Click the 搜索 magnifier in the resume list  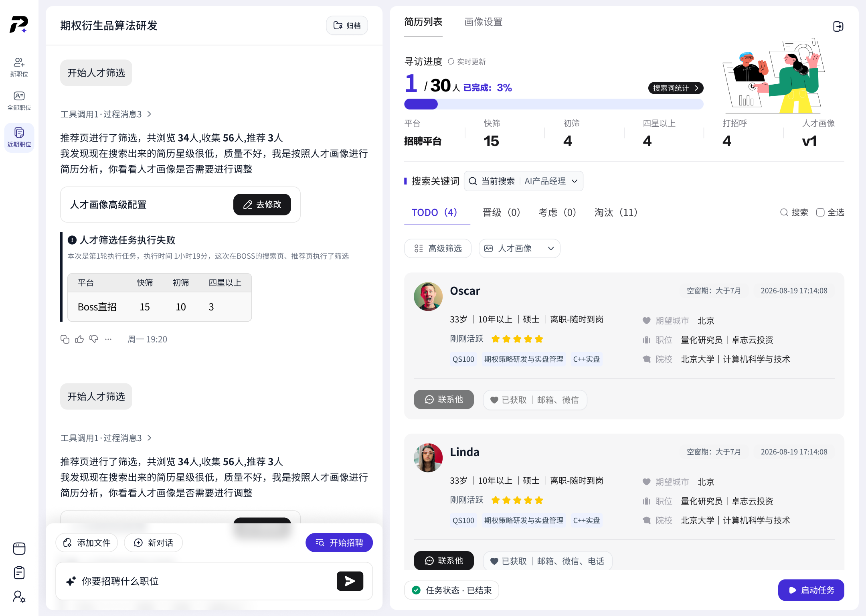784,212
